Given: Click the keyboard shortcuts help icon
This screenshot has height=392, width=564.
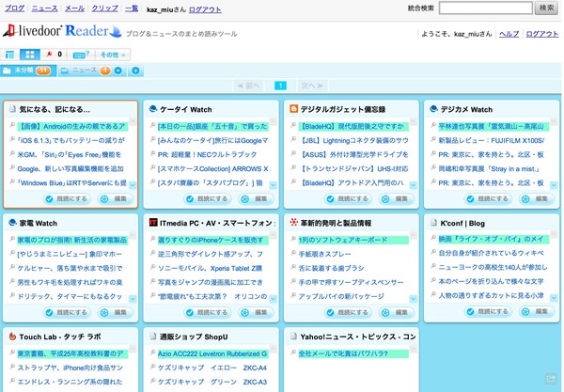Looking at the screenshot, I should (80, 55).
